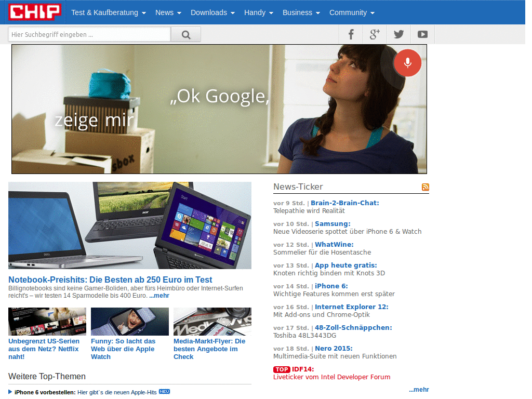Open the Downloads dropdown menu

point(212,12)
